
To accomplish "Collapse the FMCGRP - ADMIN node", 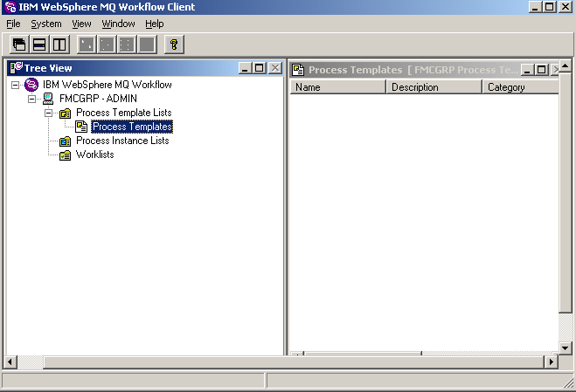I will 32,100.
